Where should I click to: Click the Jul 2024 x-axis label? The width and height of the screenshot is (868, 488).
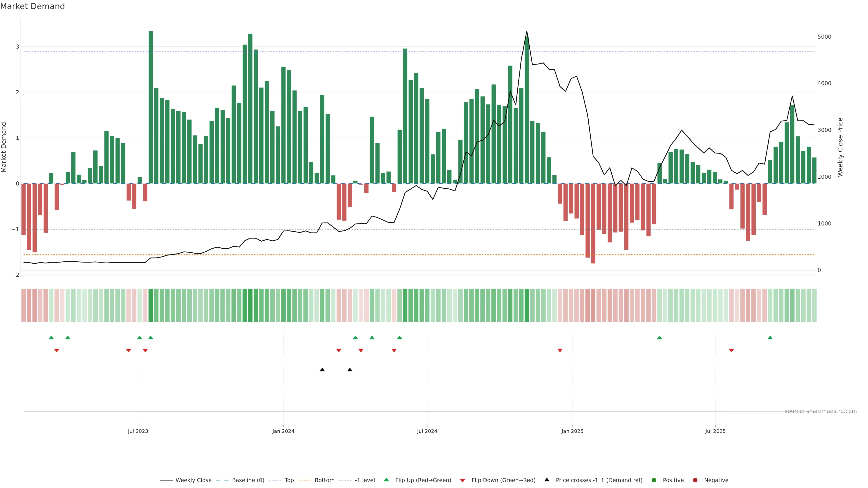(x=427, y=431)
